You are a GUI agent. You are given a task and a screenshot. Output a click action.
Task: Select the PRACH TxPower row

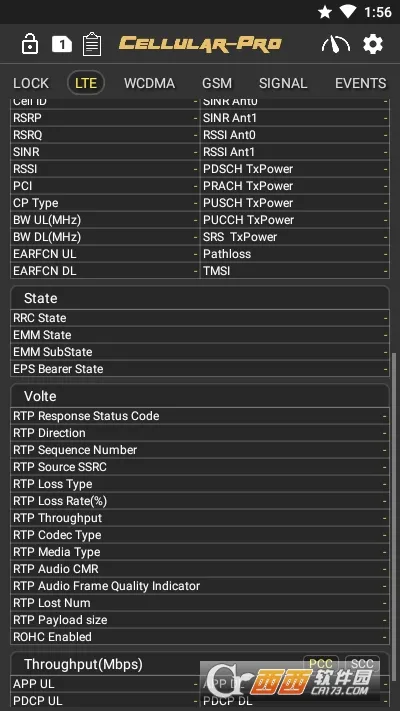(295, 186)
